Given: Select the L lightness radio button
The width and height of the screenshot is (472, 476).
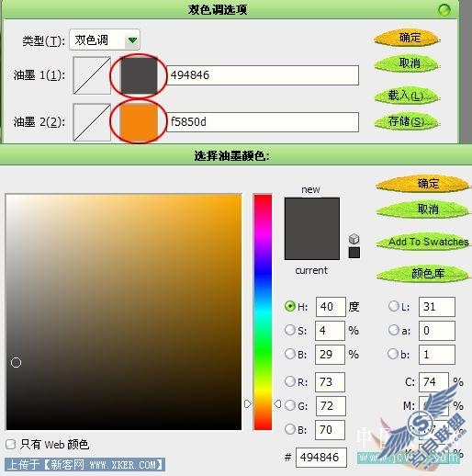Looking at the screenshot, I should click(393, 306).
